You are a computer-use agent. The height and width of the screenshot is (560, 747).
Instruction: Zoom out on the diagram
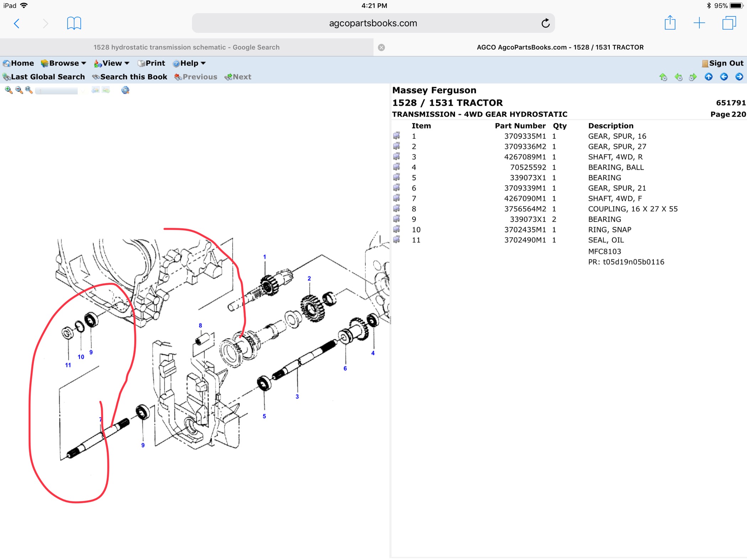click(x=19, y=90)
